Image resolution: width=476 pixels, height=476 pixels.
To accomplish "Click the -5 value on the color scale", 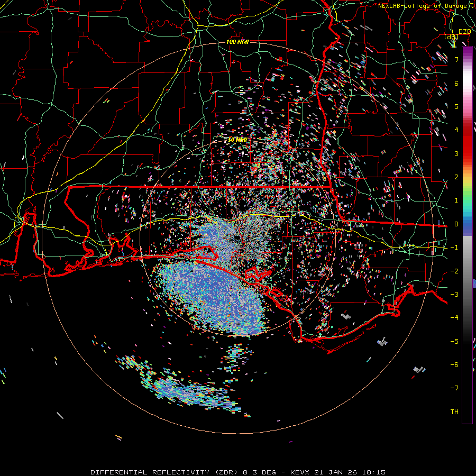I will coord(454,342).
